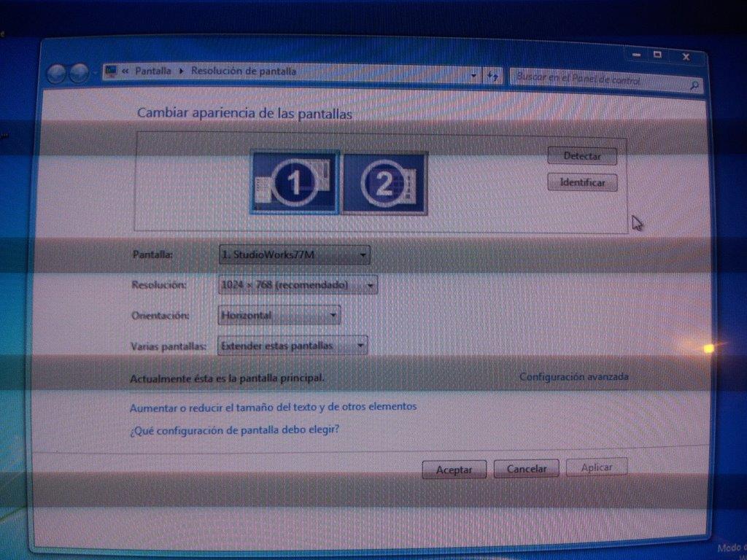
Task: Go to Pantalla in the breadcrumb path
Action: (153, 71)
